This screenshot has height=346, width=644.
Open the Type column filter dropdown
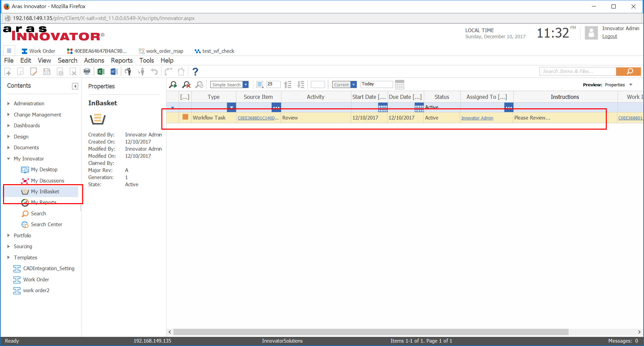coord(231,108)
